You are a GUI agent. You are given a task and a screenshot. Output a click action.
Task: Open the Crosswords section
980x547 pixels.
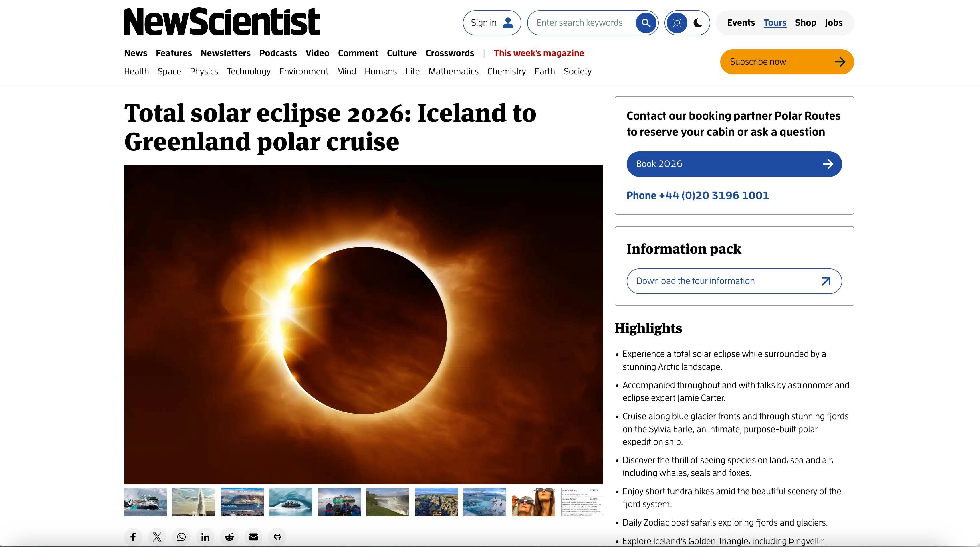point(450,53)
